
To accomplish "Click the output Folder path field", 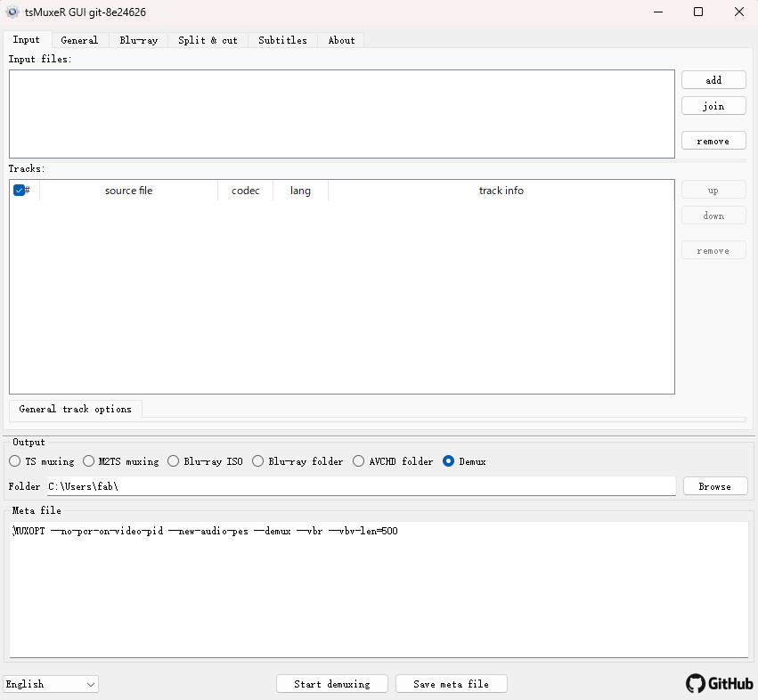I will [x=361, y=486].
